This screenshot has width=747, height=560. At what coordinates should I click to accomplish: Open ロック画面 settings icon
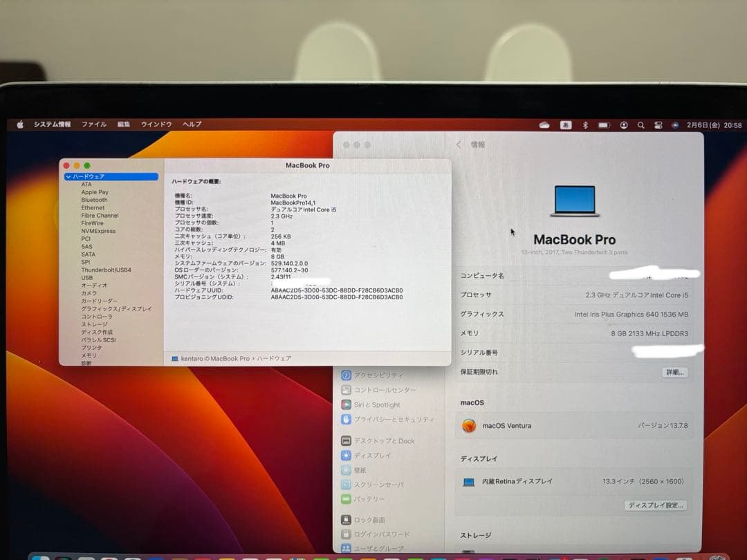tap(346, 520)
